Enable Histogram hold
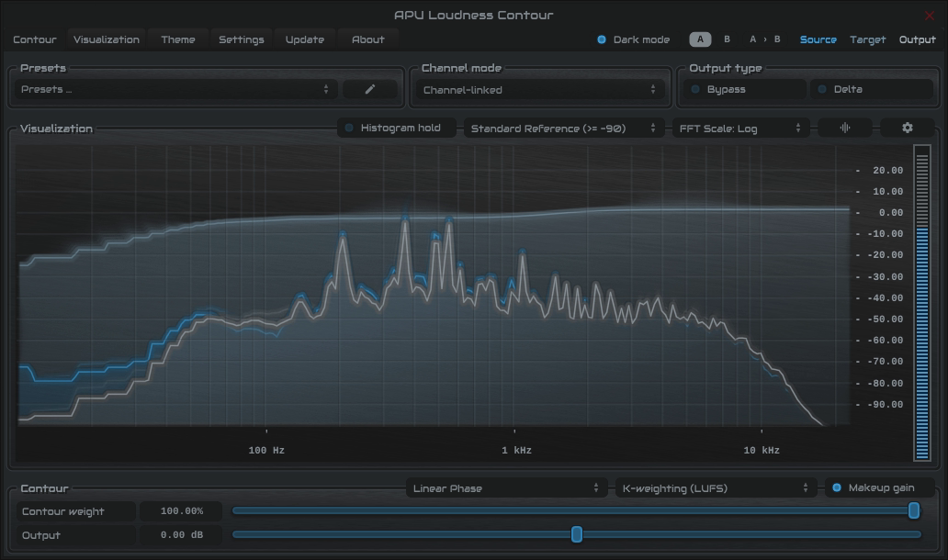 point(396,129)
